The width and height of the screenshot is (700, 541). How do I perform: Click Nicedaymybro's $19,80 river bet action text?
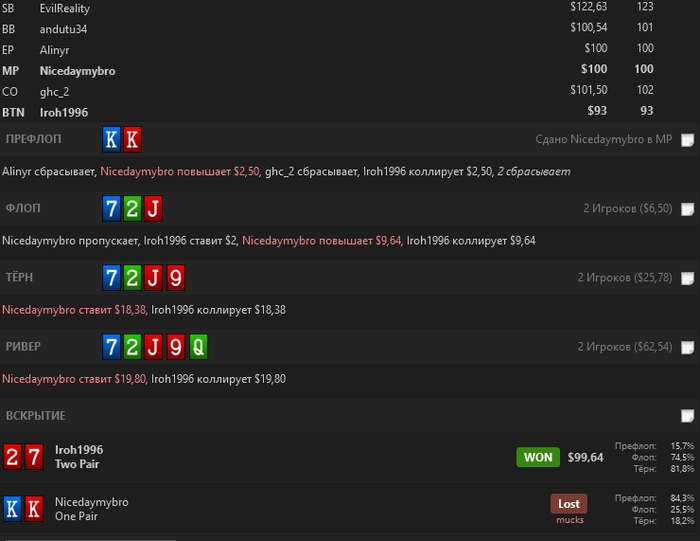[75, 379]
